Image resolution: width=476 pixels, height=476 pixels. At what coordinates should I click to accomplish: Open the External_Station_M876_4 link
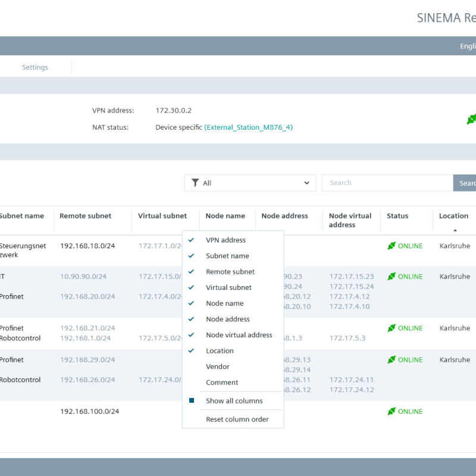pos(248,127)
